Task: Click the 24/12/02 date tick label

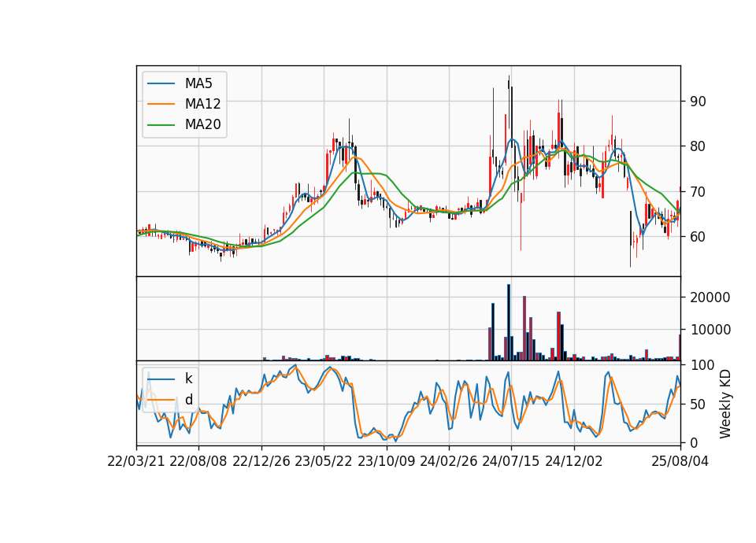Action: (x=574, y=461)
